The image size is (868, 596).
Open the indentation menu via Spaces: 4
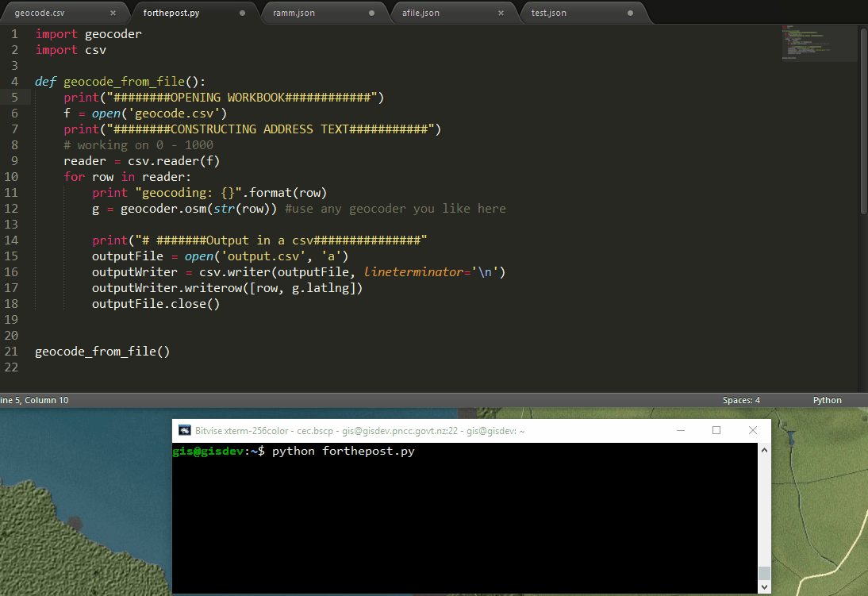[740, 400]
